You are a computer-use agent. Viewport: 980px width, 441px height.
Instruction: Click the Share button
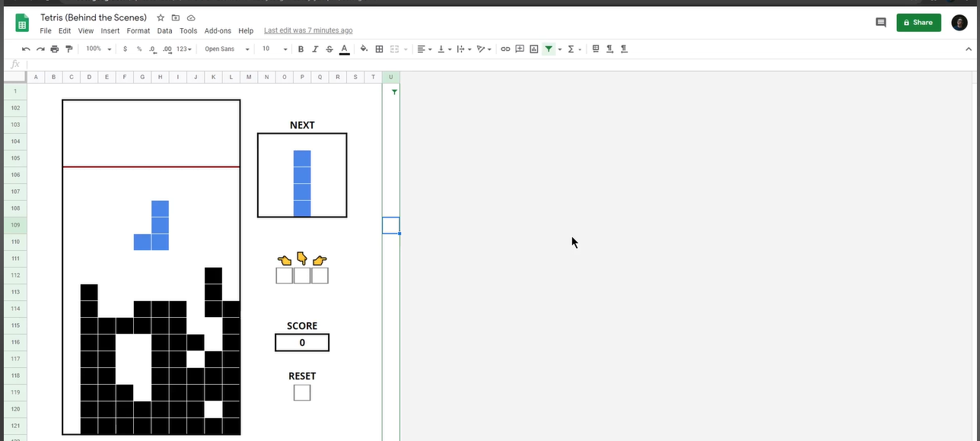[x=918, y=23]
